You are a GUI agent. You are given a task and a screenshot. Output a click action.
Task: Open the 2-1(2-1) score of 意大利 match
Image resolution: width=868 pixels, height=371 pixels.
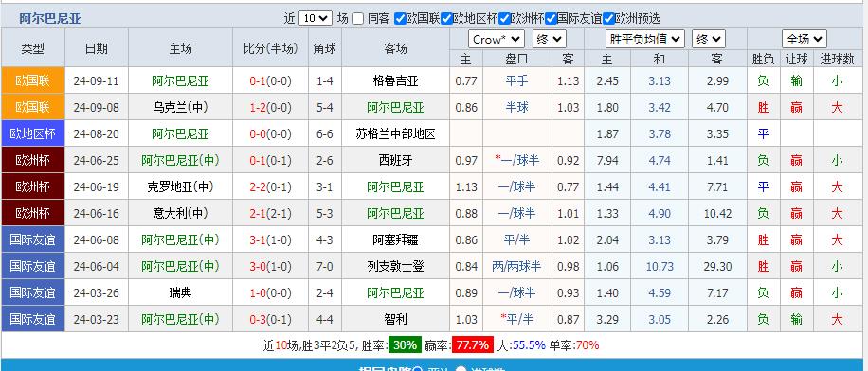(x=271, y=214)
